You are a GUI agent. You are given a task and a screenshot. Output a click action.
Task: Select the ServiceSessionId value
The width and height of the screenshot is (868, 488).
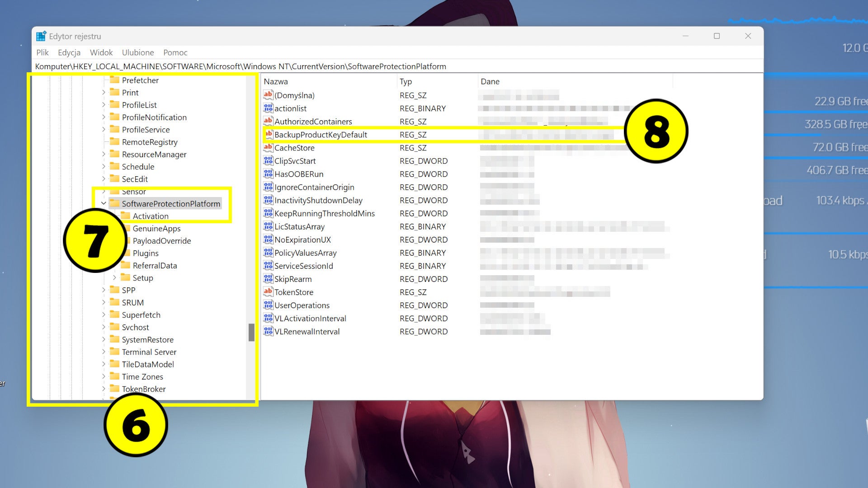click(304, 266)
